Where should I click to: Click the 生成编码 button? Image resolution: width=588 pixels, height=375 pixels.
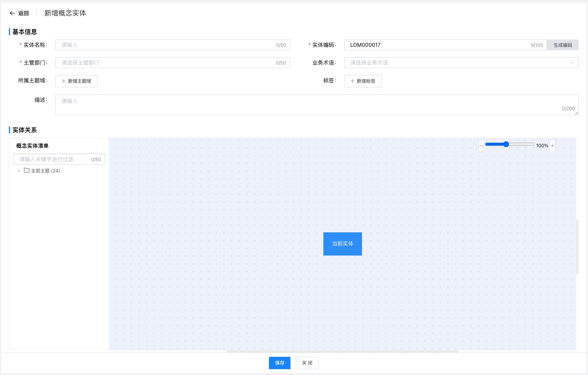pyautogui.click(x=563, y=45)
